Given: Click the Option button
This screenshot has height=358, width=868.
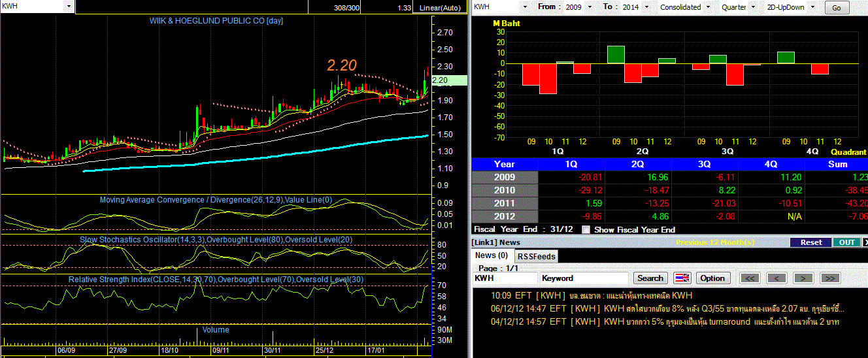Looking at the screenshot, I should pyautogui.click(x=712, y=278).
